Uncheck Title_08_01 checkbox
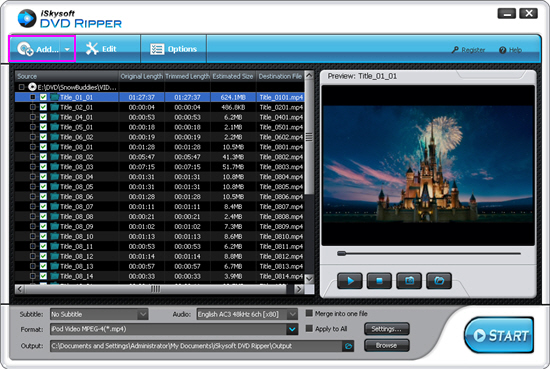The image size is (550, 369). [x=43, y=147]
